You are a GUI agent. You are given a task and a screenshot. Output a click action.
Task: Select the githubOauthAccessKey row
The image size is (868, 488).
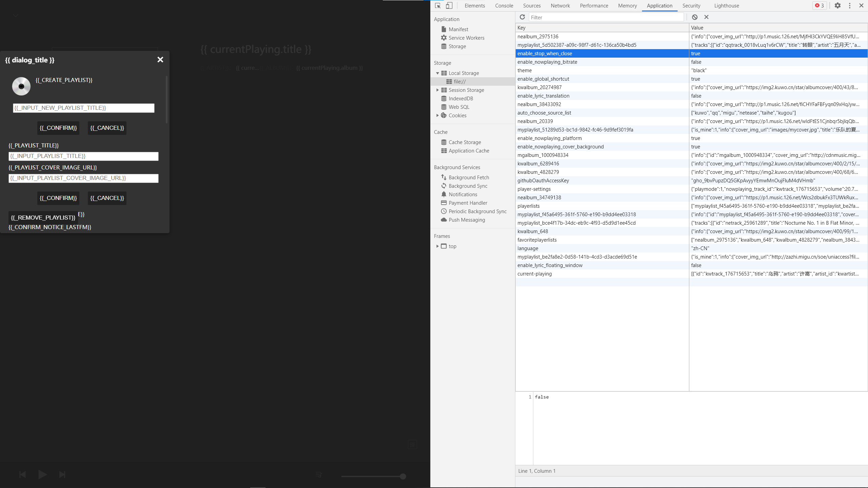[x=691, y=181]
